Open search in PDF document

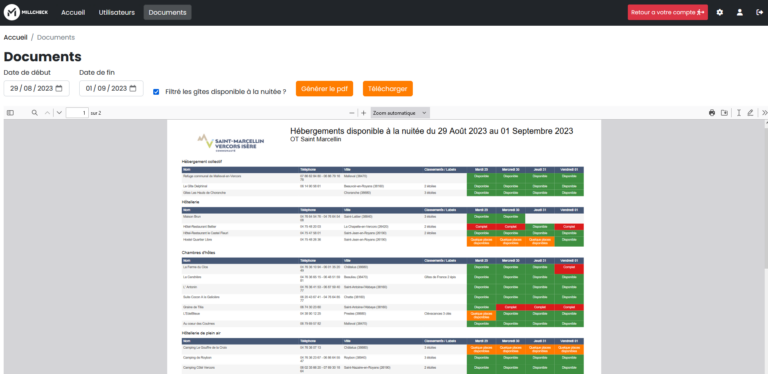[35, 113]
